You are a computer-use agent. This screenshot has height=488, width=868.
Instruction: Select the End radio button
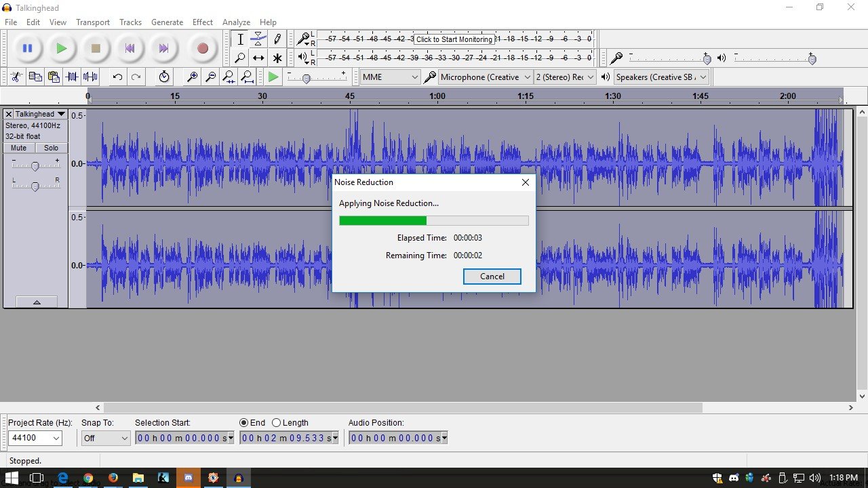pos(244,422)
